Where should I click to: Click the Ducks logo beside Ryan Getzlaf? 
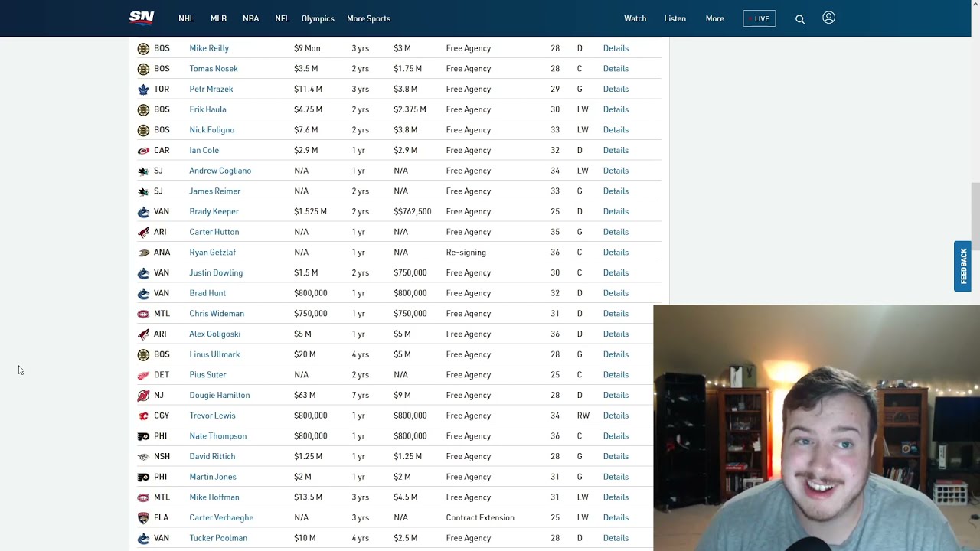click(143, 253)
